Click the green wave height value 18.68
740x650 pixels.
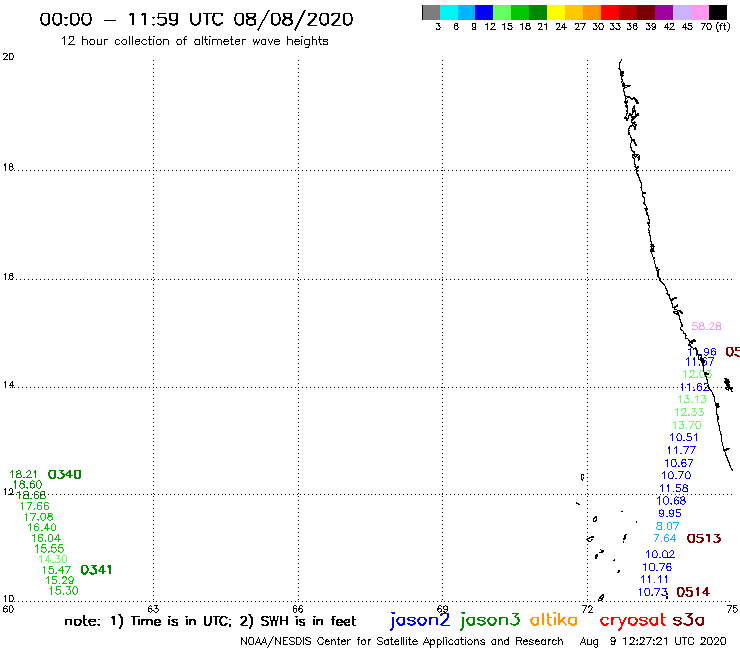coord(31,495)
